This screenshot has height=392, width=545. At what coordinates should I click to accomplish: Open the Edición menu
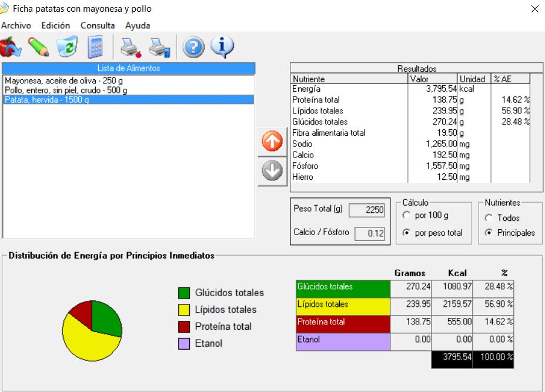pyautogui.click(x=55, y=25)
